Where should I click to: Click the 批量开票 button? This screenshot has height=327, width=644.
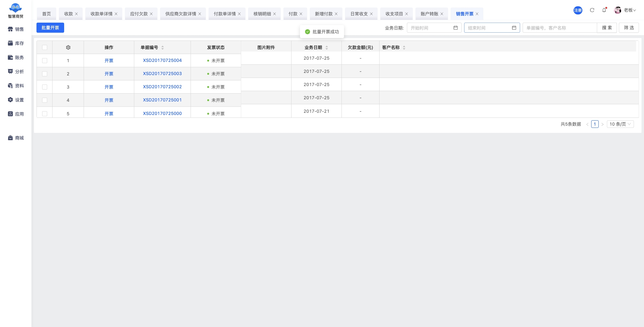[x=50, y=28]
